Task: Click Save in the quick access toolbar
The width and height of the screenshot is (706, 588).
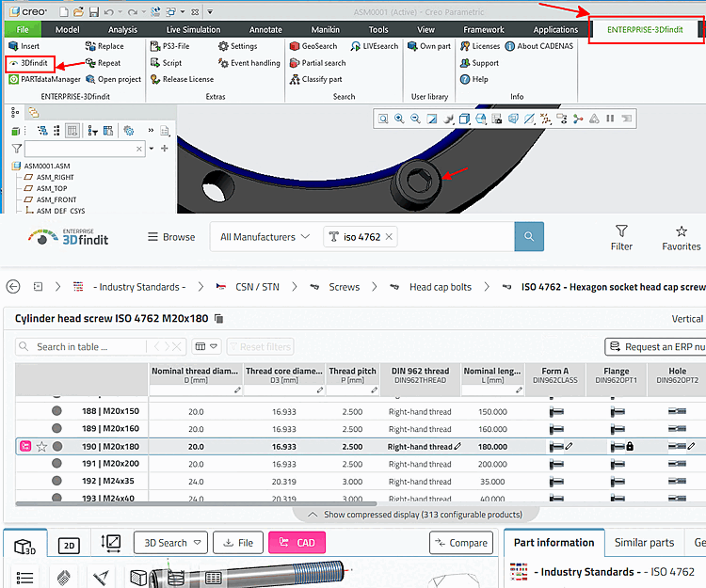Action: point(93,11)
